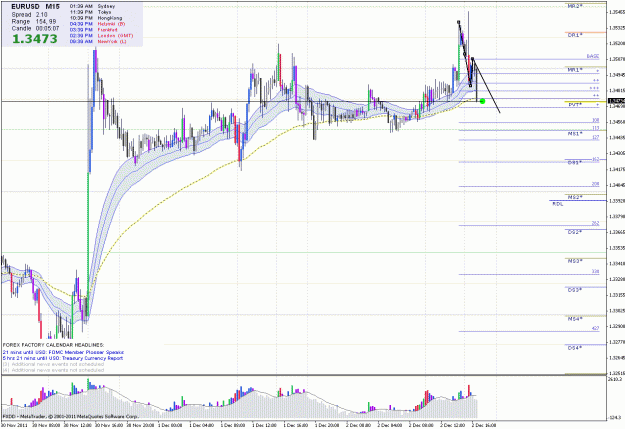
Task: Click the MR2 pivot level label
Action: coord(575,6)
